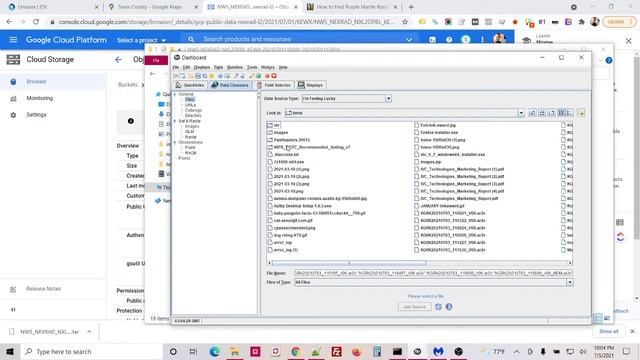Select Catalogs in the chooser tree
640x360 pixels.
[x=193, y=110]
